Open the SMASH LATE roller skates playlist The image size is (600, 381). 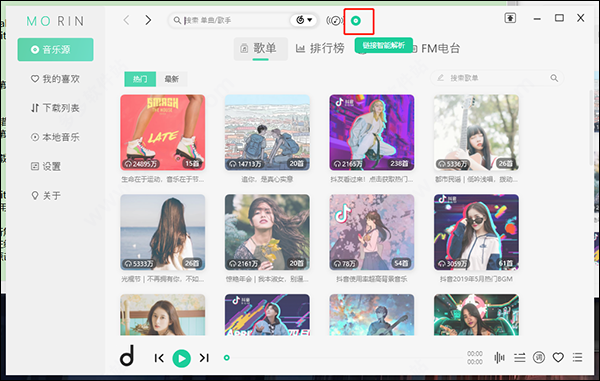(163, 132)
